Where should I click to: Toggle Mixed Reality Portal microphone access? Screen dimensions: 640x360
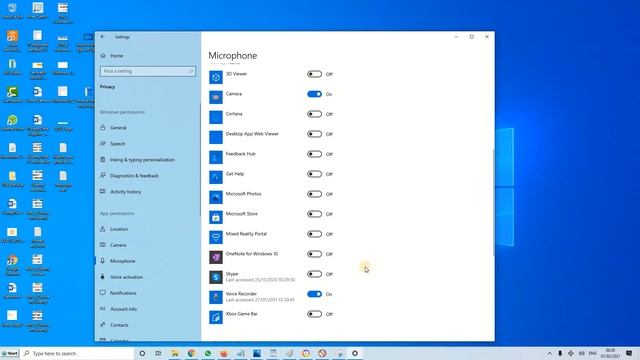314,234
